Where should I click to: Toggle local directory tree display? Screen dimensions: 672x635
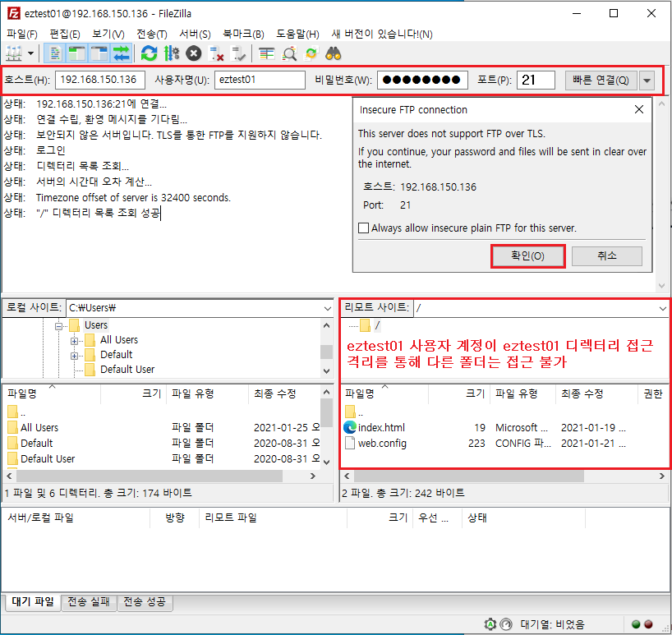[77, 53]
